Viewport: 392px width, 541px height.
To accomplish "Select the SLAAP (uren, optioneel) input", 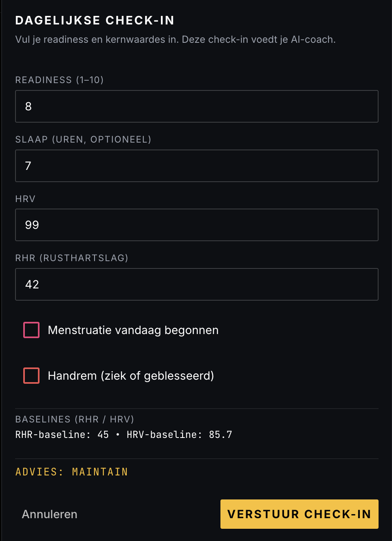I will pos(197,166).
